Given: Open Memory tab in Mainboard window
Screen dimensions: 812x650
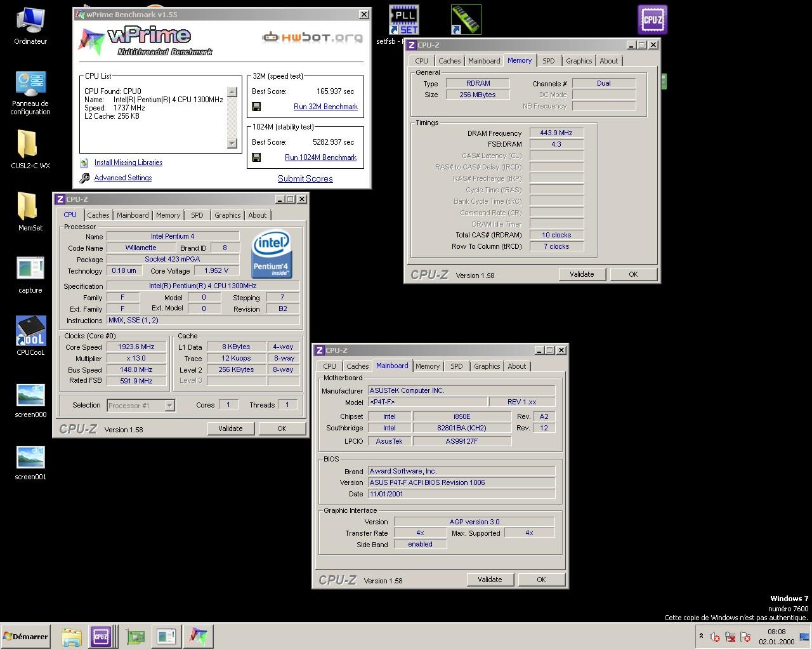Looking at the screenshot, I should pyautogui.click(x=428, y=366).
